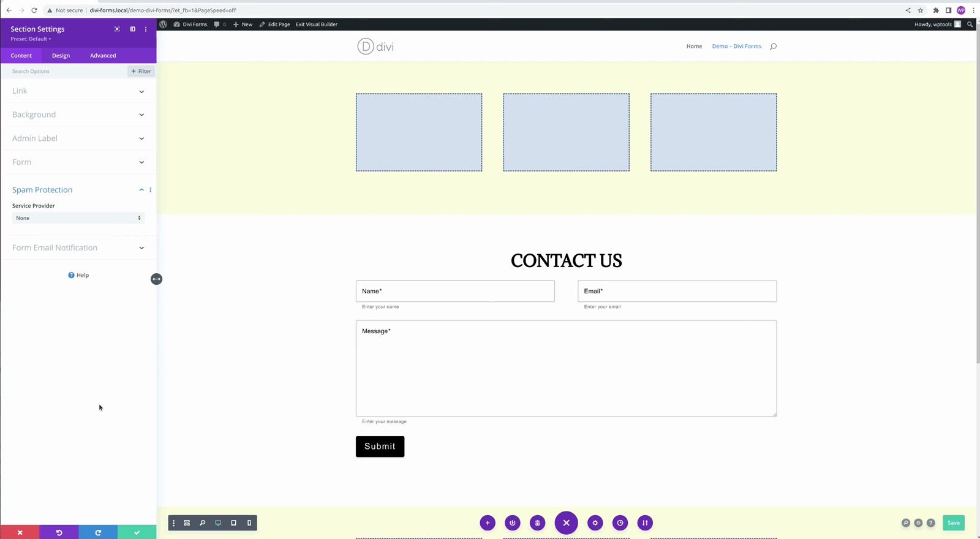980x539 pixels.
Task: Click the Name form field
Action: 455,291
